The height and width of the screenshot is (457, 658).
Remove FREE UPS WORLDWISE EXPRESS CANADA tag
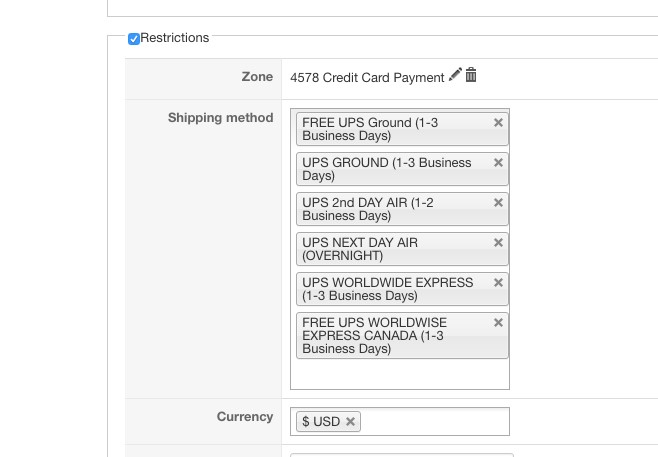(498, 323)
